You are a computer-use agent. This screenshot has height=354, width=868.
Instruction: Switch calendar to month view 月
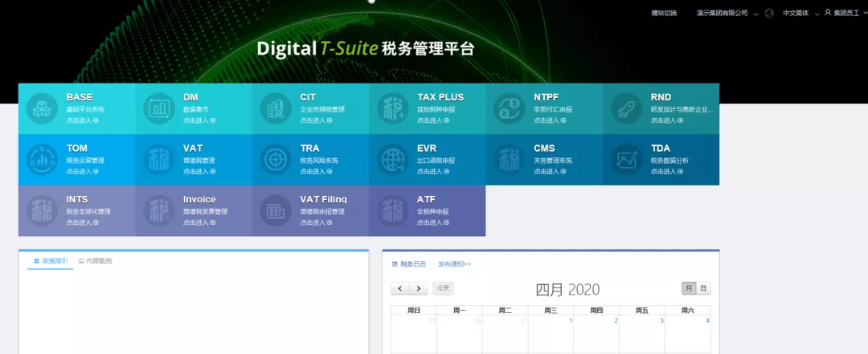(x=689, y=288)
